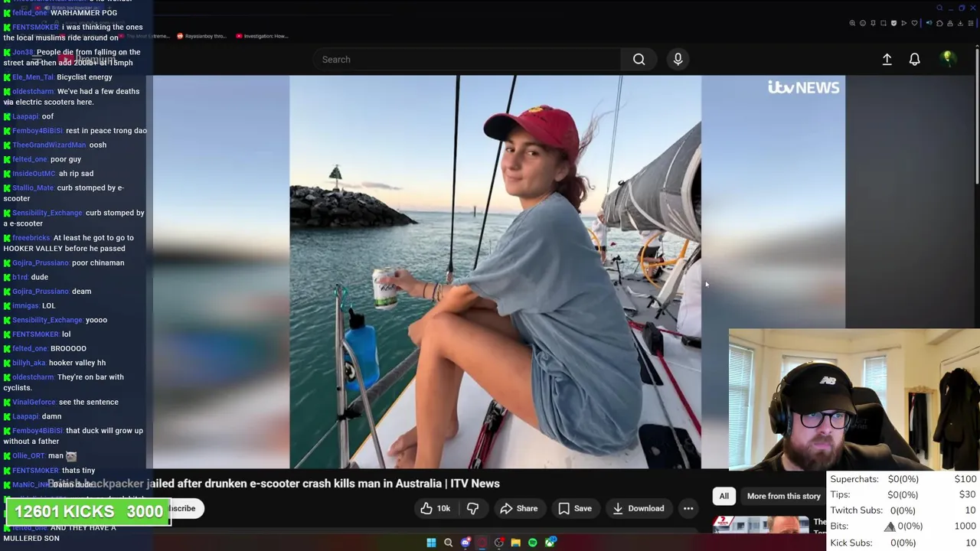This screenshot has width=980, height=551.
Task: Click the browser pin toolbar icon
Action: point(873,23)
